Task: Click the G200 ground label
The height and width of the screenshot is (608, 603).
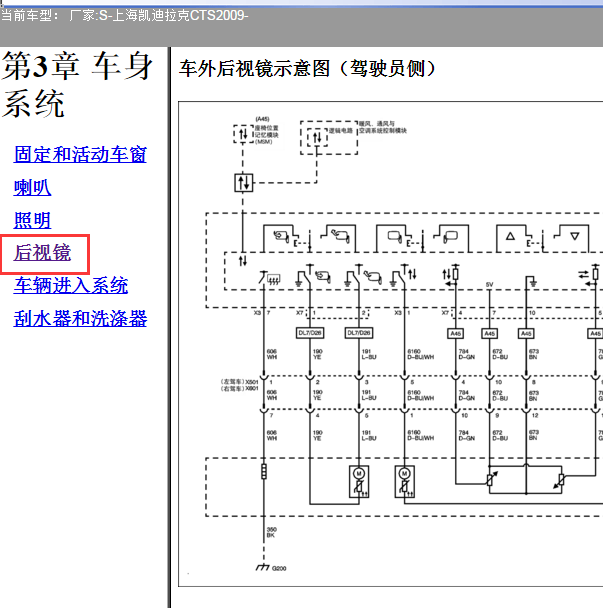Action: (279, 568)
